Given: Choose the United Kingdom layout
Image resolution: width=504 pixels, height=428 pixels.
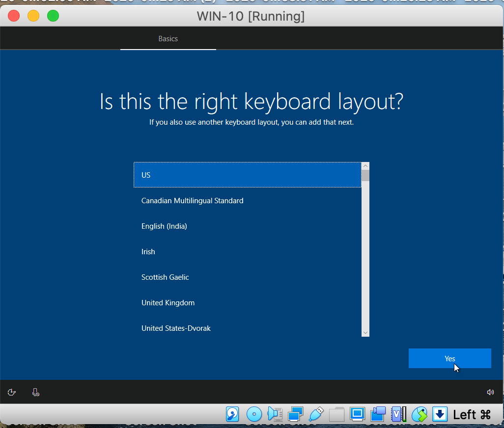Looking at the screenshot, I should 248,303.
